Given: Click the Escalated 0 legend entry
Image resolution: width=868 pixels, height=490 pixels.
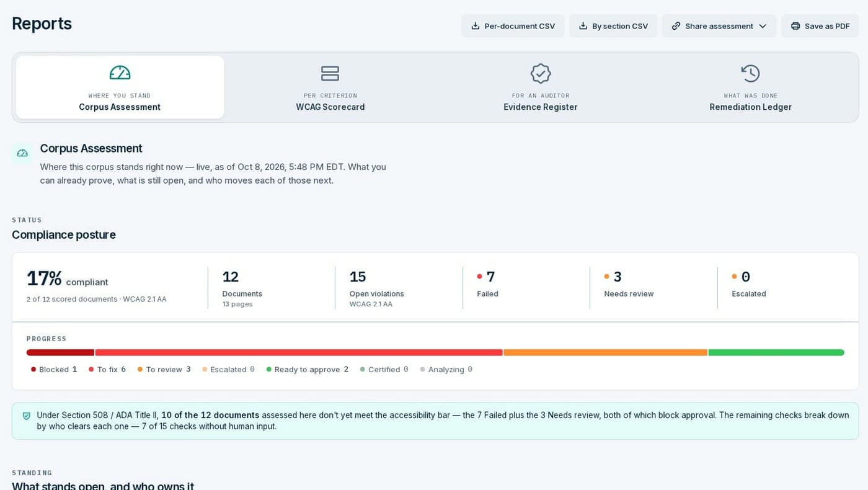Looking at the screenshot, I should (x=228, y=369).
